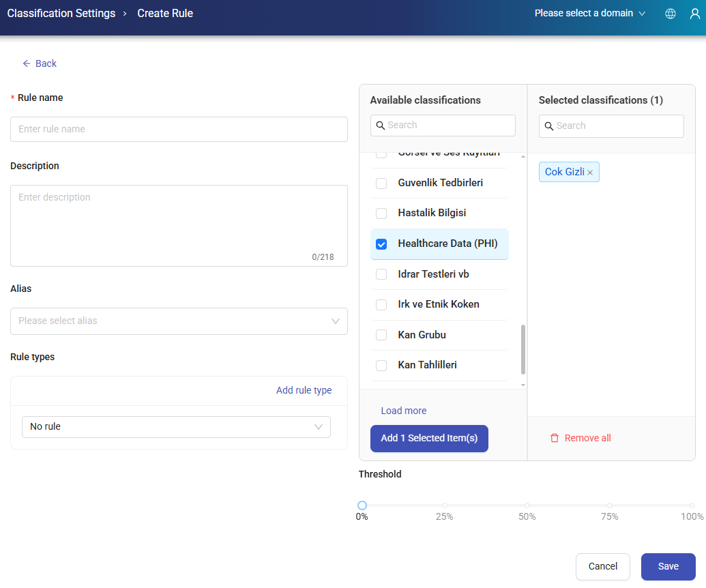The height and width of the screenshot is (588, 706).
Task: Set threshold slider to 50%
Action: [527, 505]
